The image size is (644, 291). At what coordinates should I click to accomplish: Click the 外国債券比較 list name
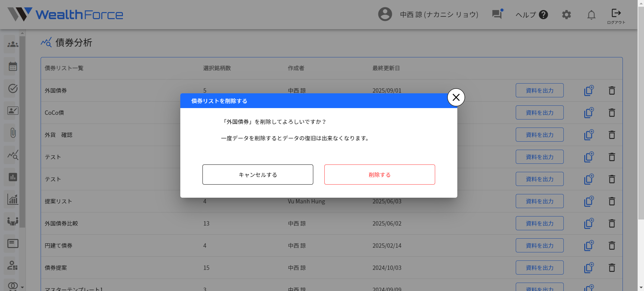pos(61,224)
